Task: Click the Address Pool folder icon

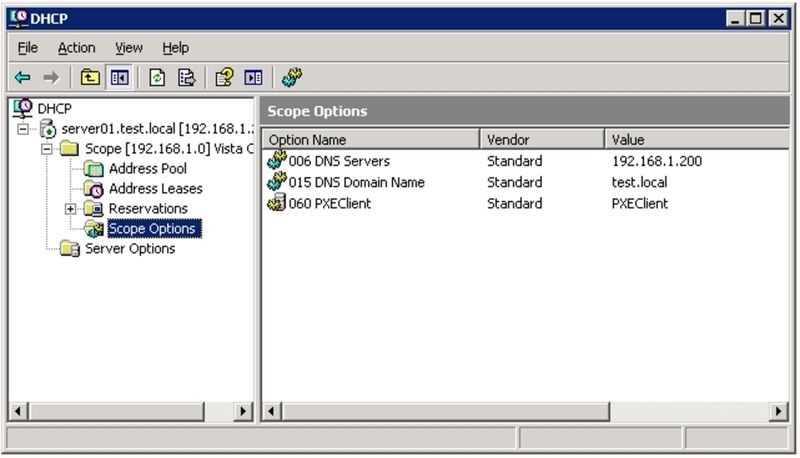Action: pyautogui.click(x=93, y=169)
